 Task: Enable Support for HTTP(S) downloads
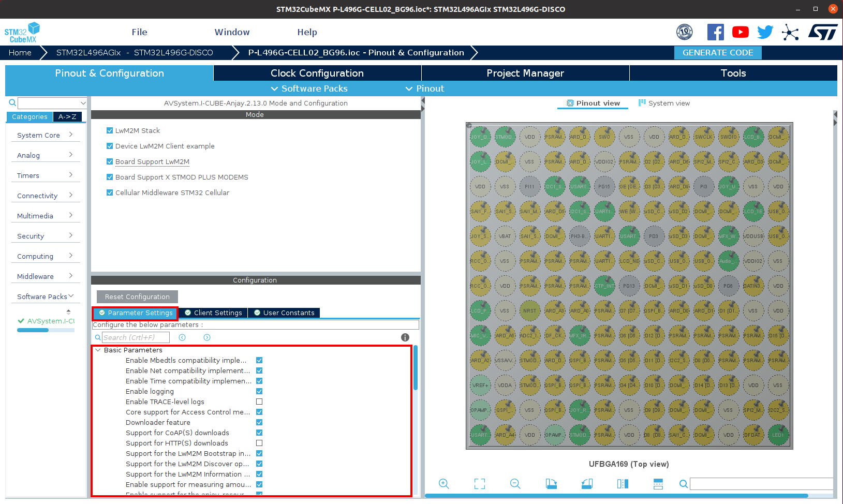coord(259,443)
